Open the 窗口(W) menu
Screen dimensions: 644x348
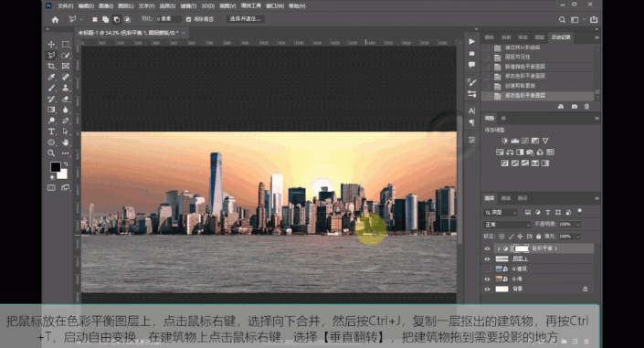click(275, 6)
